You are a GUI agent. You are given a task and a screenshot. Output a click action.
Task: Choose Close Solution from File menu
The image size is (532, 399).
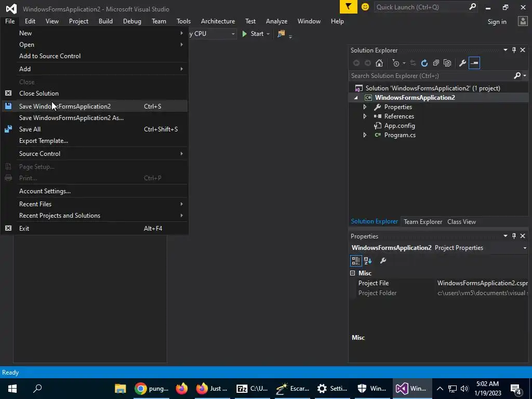point(95,94)
